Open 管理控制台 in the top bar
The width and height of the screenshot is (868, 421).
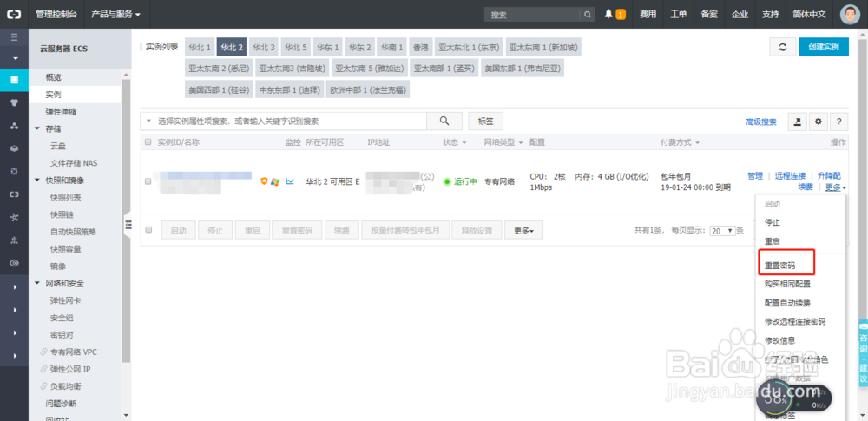click(x=56, y=15)
